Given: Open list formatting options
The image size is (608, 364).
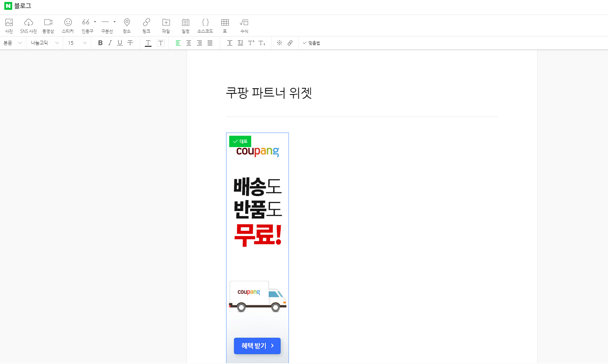Looking at the screenshot, I should [x=240, y=43].
